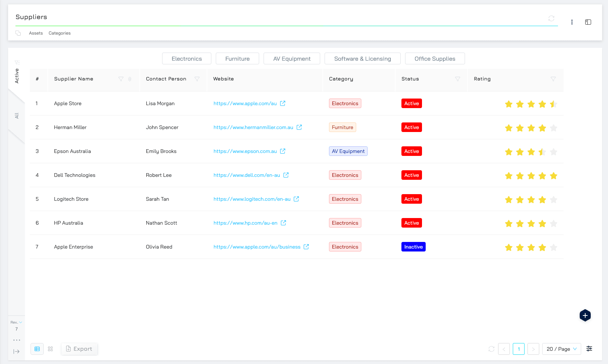Open the https://www.hermanmiller.com.au link
This screenshot has height=364, width=608.
click(x=253, y=127)
